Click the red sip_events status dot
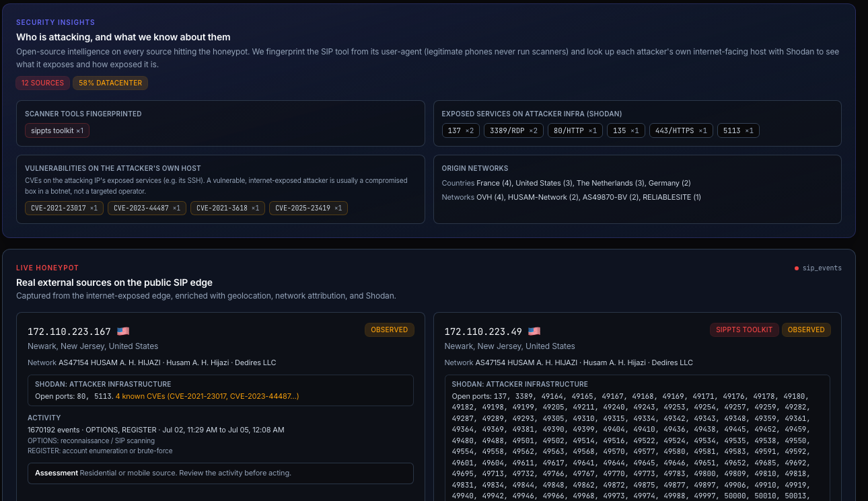Image resolution: width=868 pixels, height=501 pixels. [x=797, y=268]
